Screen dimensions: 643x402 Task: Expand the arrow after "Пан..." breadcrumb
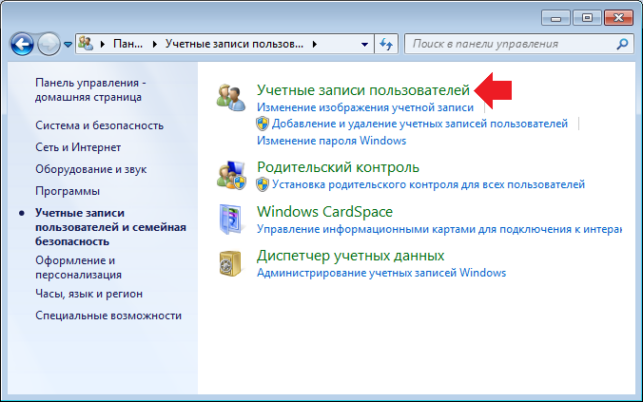(154, 44)
